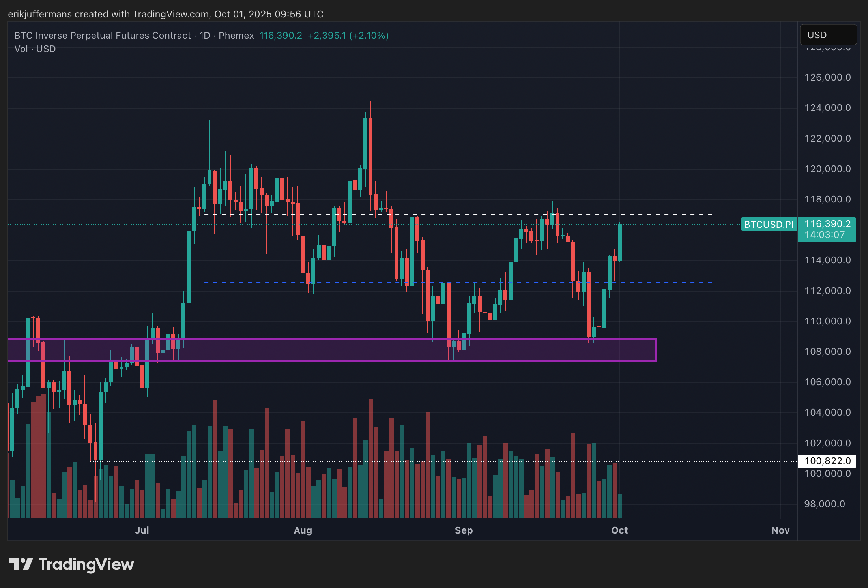Viewport: 868px width, 588px height.
Task: Click the BTCUSD.PI symbol price tag
Action: 768,224
